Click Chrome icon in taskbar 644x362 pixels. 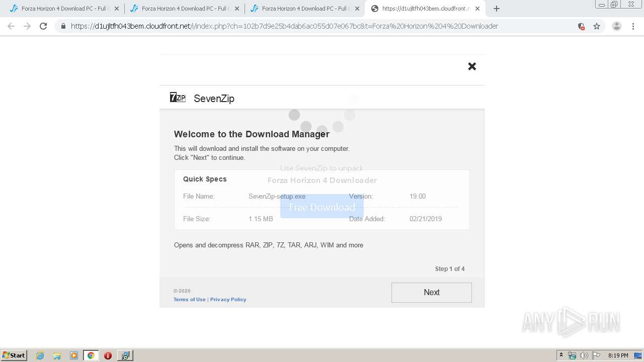[x=91, y=355]
